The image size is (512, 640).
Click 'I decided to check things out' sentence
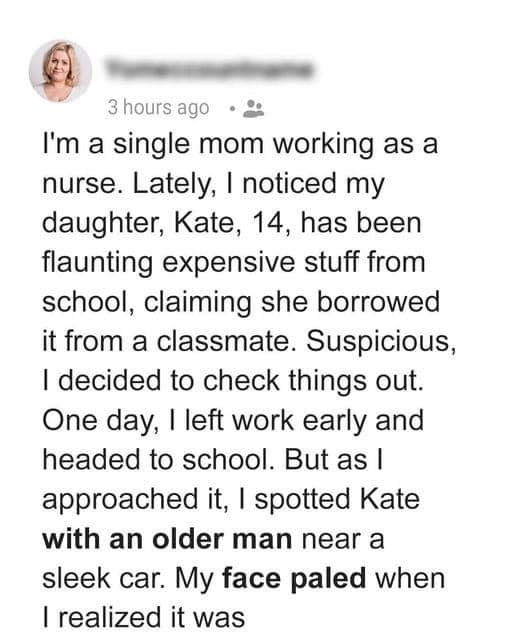coord(233,381)
